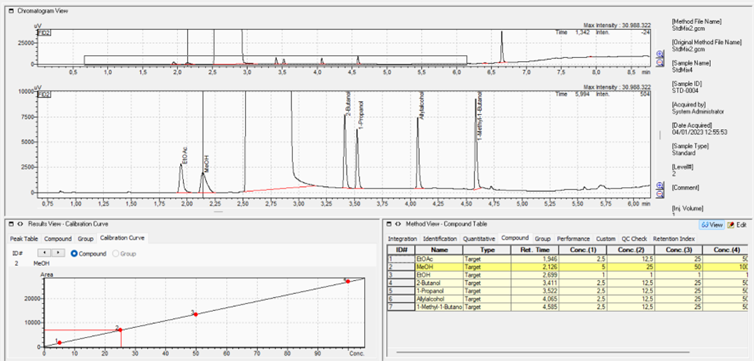The height and width of the screenshot is (361, 754).
Task: Open the Quantitative tab
Action: (478, 238)
